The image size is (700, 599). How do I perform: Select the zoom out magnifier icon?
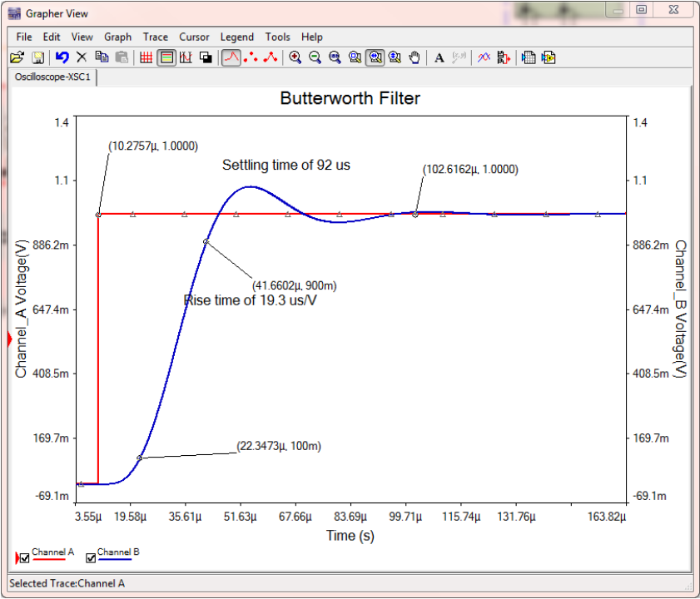pyautogui.click(x=315, y=57)
